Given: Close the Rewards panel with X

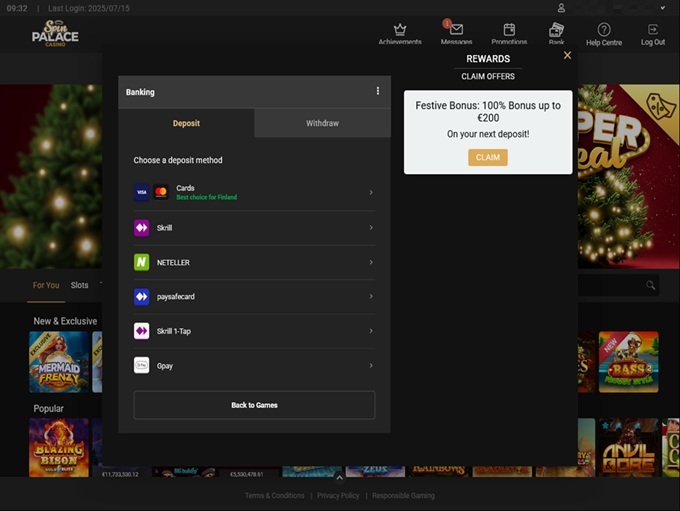Looking at the screenshot, I should (x=568, y=56).
